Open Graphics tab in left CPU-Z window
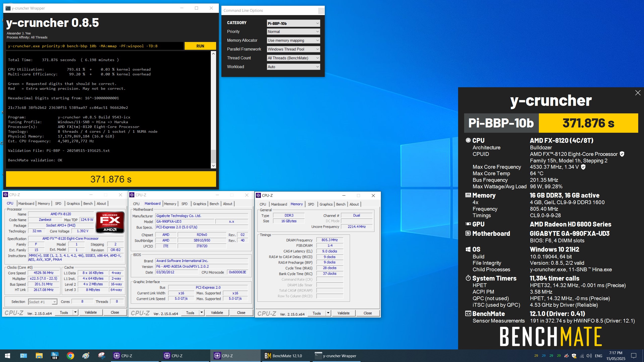644x362 pixels. click(x=73, y=203)
